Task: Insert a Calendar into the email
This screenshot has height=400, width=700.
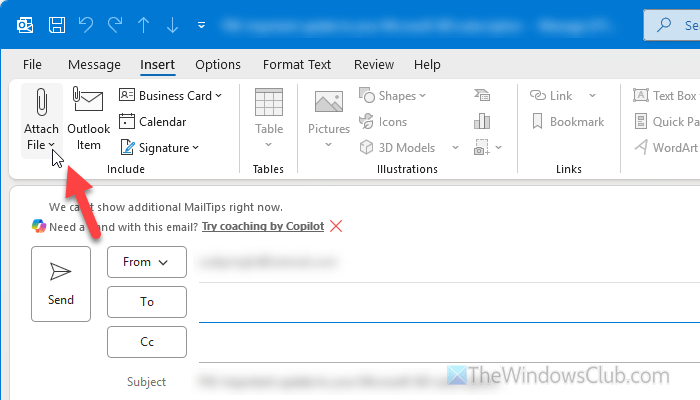Action: click(x=153, y=121)
